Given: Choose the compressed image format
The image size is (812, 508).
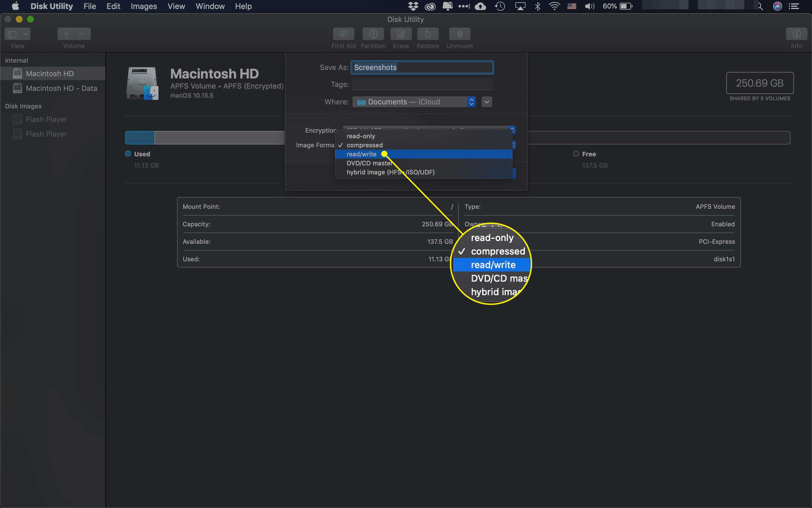Looking at the screenshot, I should 423,145.
